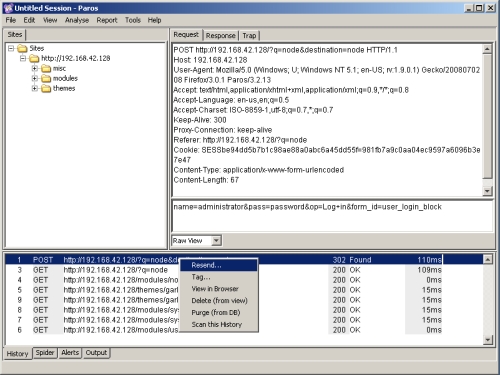The image size is (500, 375).
Task: Select history row 7 GET modules request
Action: click(x=224, y=320)
